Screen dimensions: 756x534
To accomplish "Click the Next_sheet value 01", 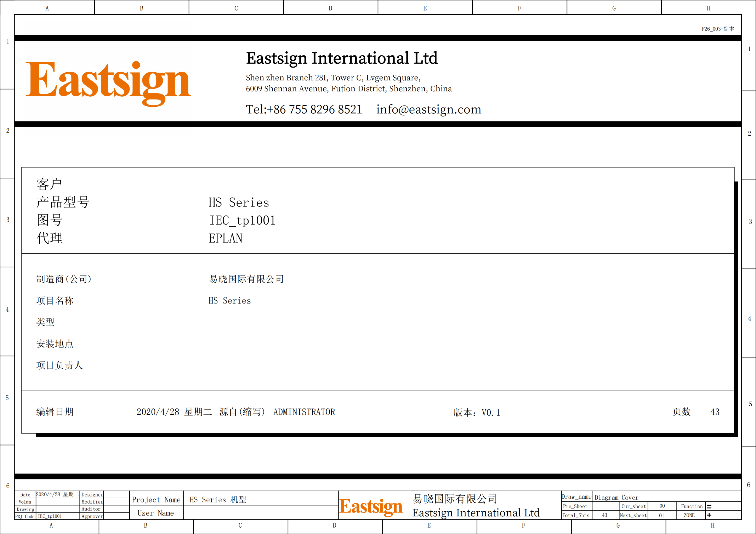I will (661, 516).
